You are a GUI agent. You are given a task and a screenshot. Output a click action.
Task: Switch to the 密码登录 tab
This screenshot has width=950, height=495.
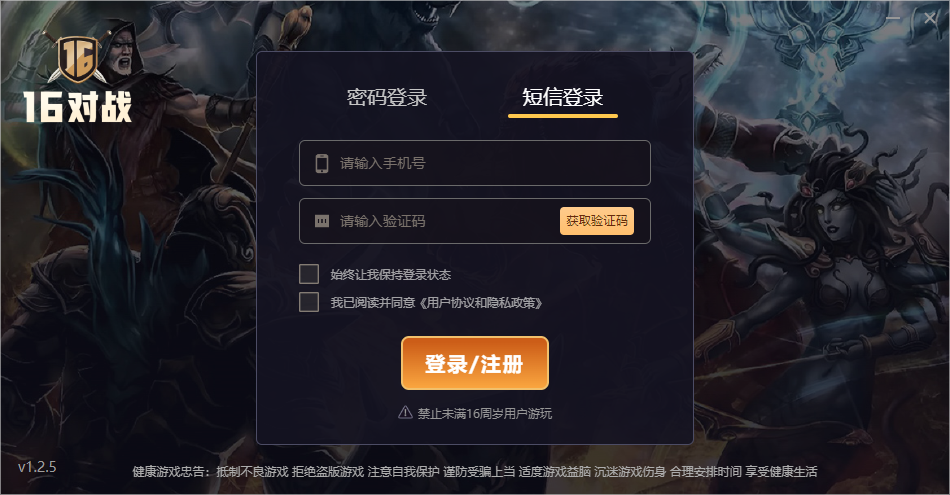click(387, 97)
